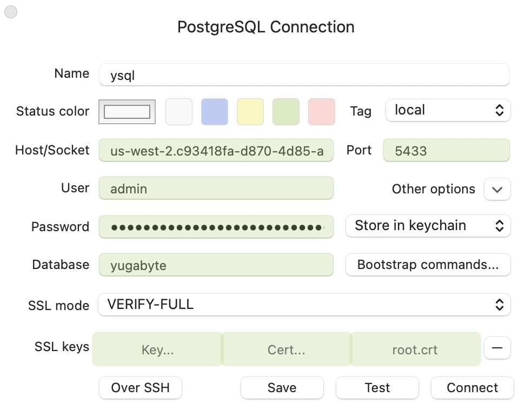Viewport: 532px width, 417px height.
Task: Click the Name field containing ysql
Action: 304,75
